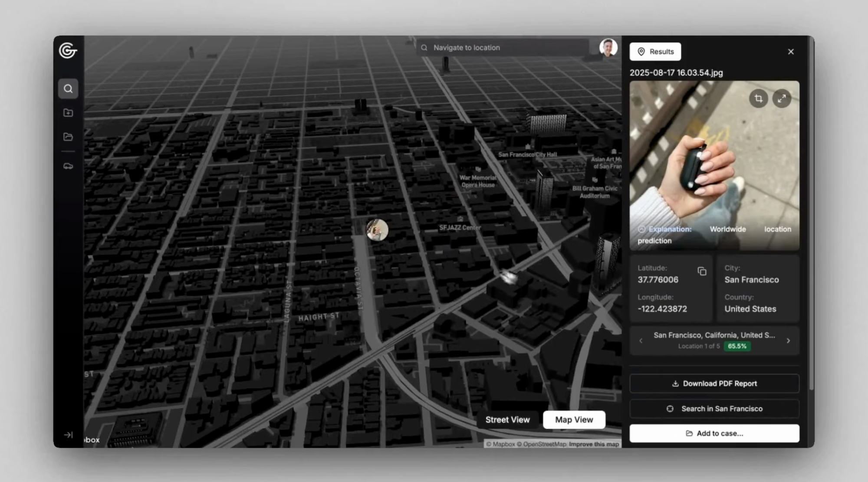The width and height of the screenshot is (868, 482).
Task: Click the Improve this map link
Action: 594,444
